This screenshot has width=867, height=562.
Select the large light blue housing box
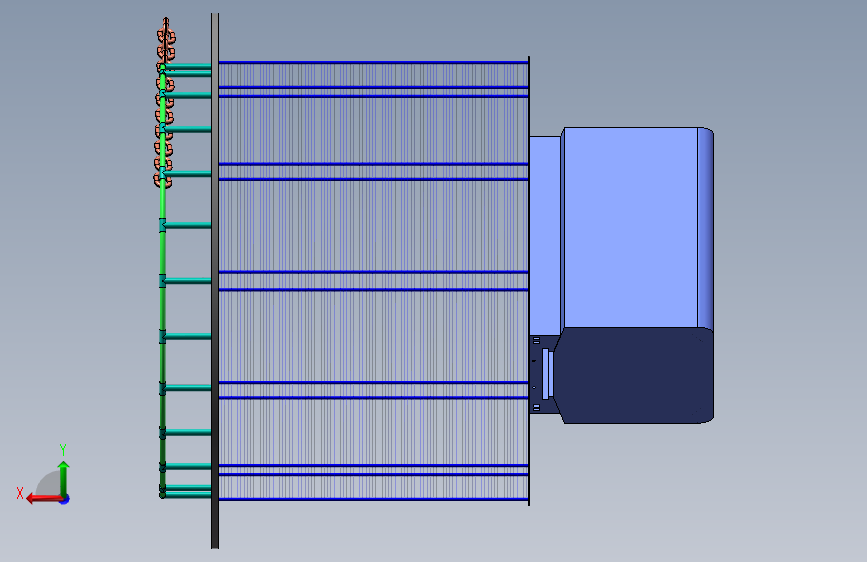[x=636, y=228]
